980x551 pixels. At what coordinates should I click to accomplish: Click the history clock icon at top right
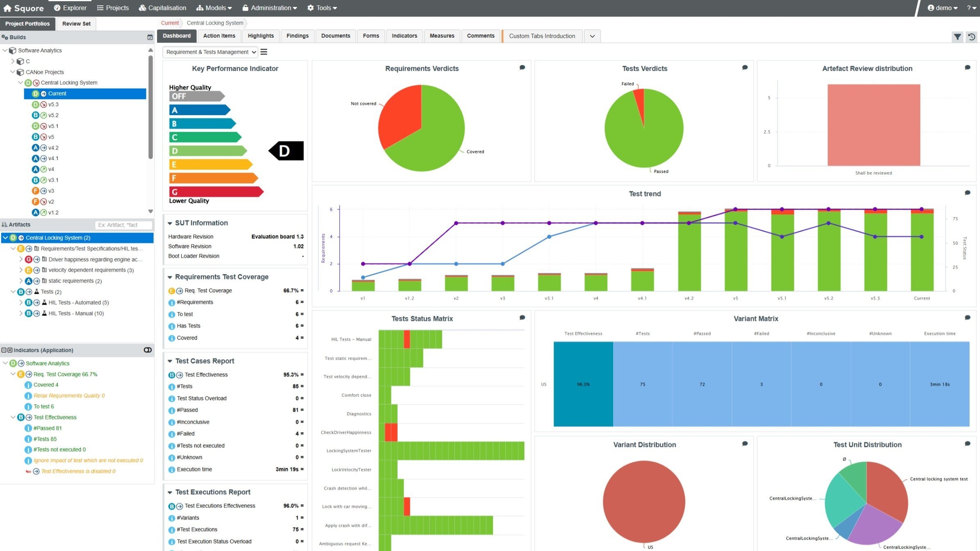[x=971, y=37]
